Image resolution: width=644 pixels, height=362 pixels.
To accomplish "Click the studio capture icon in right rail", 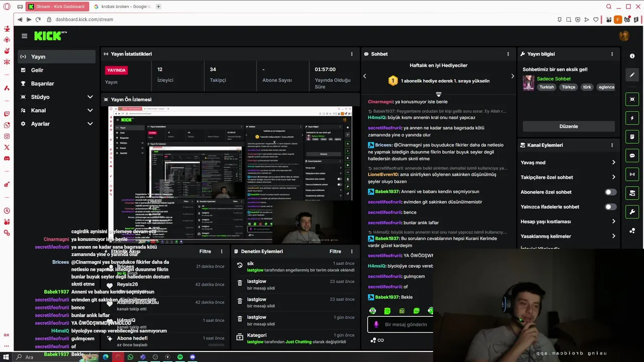I will coord(632,99).
